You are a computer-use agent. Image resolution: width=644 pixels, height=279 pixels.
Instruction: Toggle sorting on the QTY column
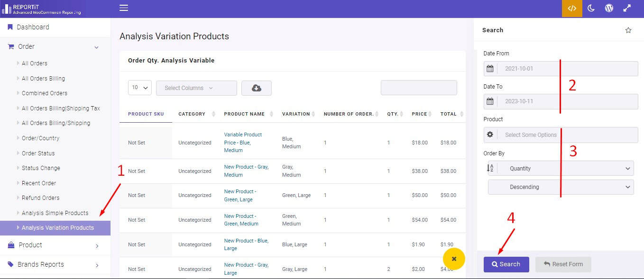401,114
